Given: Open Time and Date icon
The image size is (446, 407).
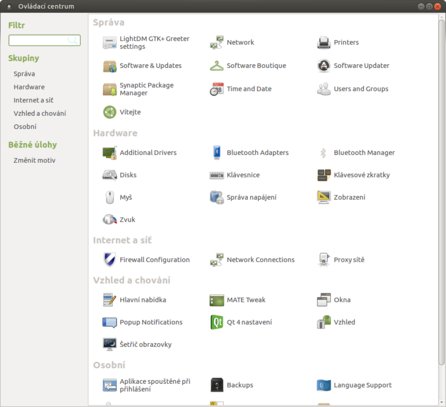Looking at the screenshot, I should 217,89.
